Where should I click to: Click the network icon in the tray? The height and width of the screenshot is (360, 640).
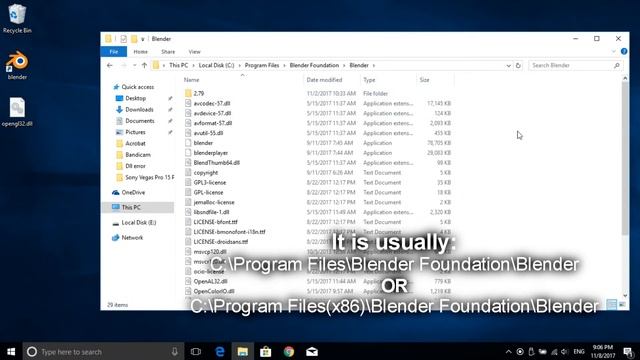(x=554, y=351)
